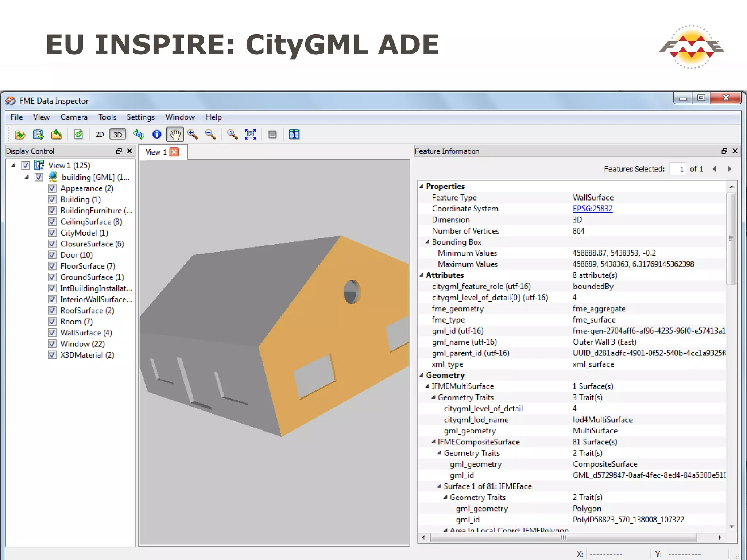747x560 pixels.
Task: Switch to 3D view mode
Action: pos(117,135)
